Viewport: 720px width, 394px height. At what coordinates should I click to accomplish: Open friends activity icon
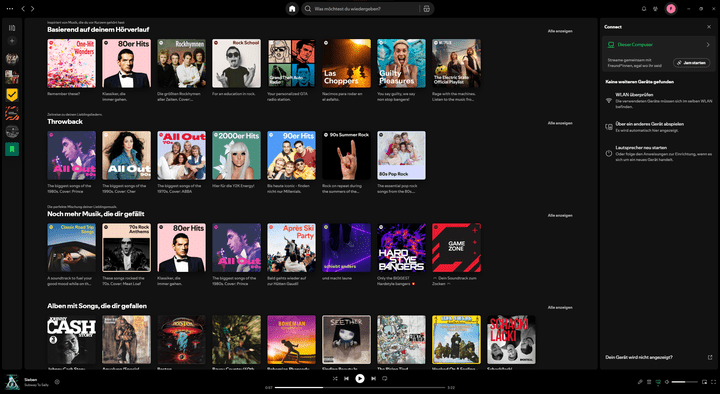pos(655,9)
